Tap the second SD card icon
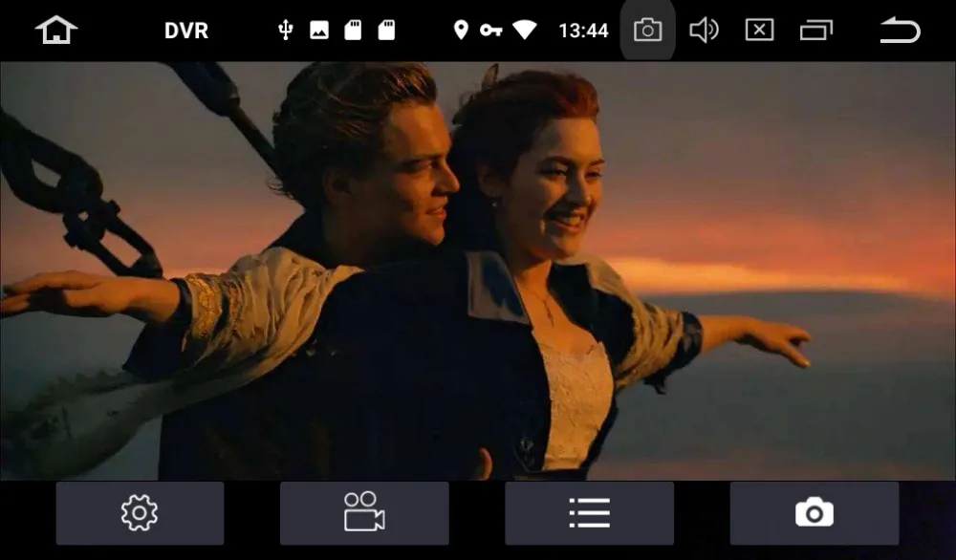Screen dimensions: 956x560 point(386,30)
